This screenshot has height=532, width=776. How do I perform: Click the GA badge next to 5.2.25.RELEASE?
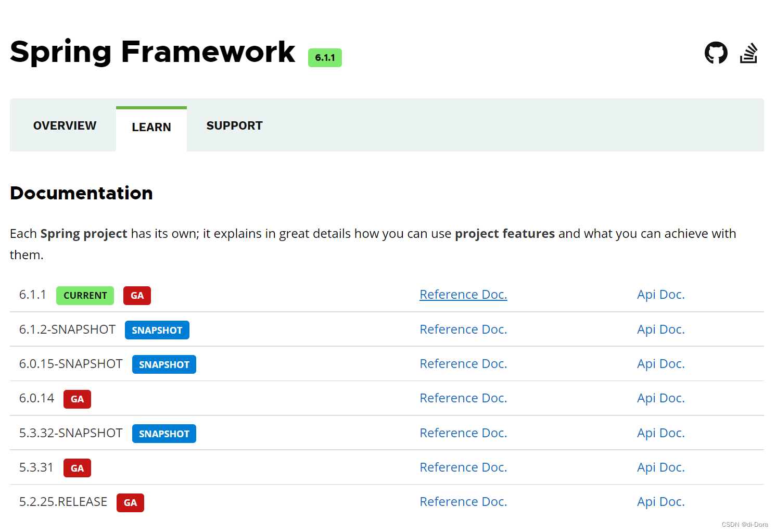point(130,503)
